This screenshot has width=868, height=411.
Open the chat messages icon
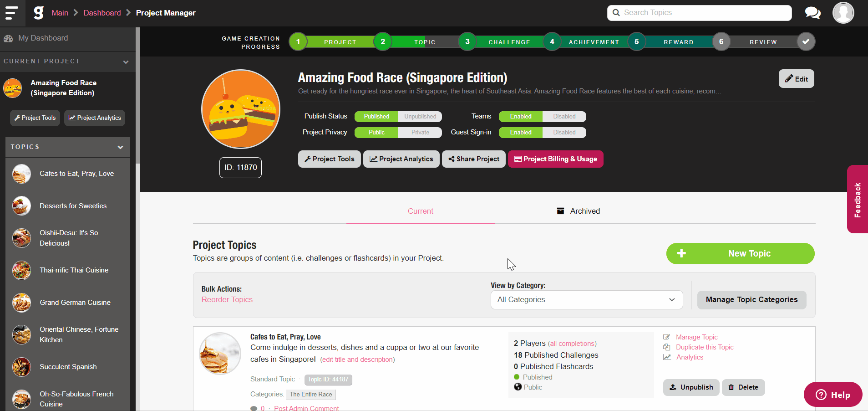(812, 13)
